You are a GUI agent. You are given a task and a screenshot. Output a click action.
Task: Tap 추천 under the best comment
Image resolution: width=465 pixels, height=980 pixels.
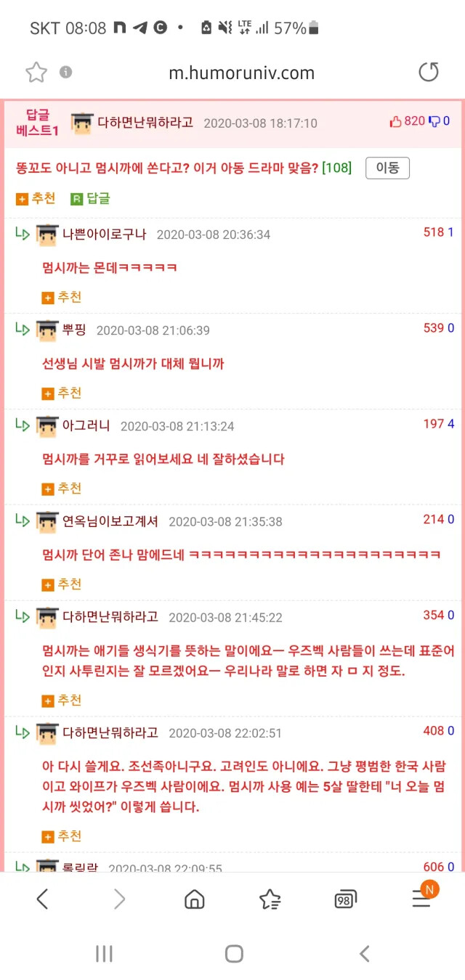coord(36,198)
